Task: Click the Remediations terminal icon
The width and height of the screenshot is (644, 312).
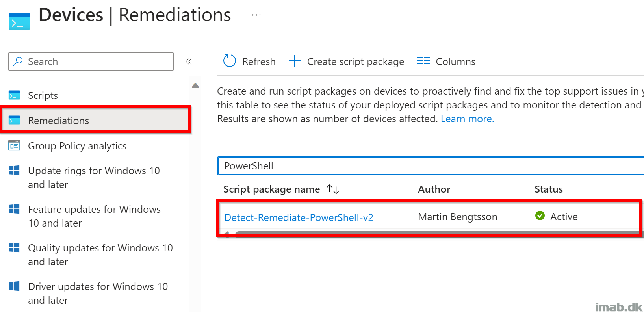Action: pyautogui.click(x=14, y=121)
